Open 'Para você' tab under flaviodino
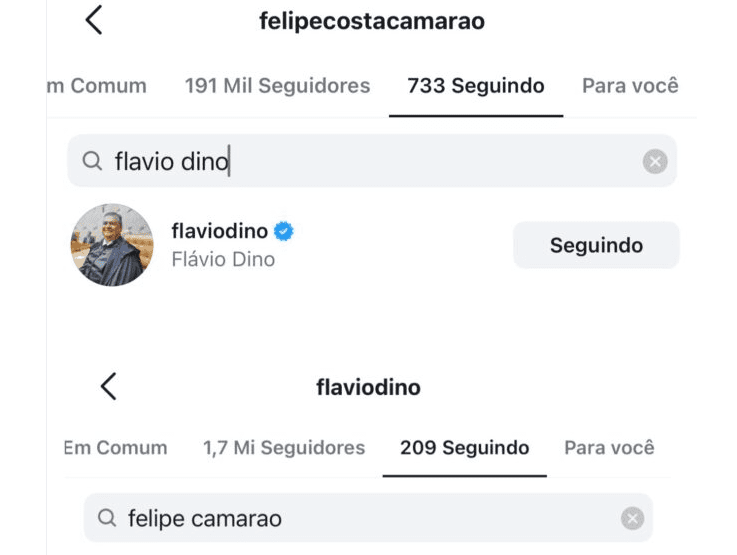737x555 pixels. point(609,448)
